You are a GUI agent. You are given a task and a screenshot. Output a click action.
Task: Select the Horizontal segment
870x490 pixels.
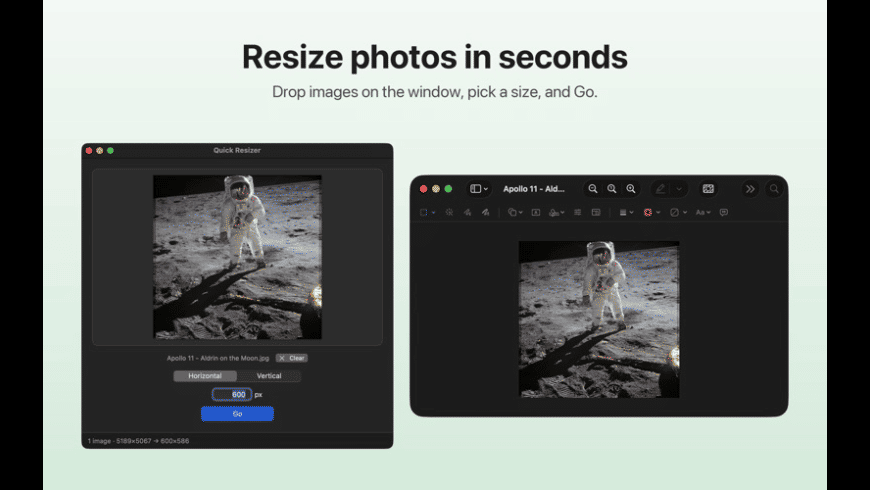[205, 376]
